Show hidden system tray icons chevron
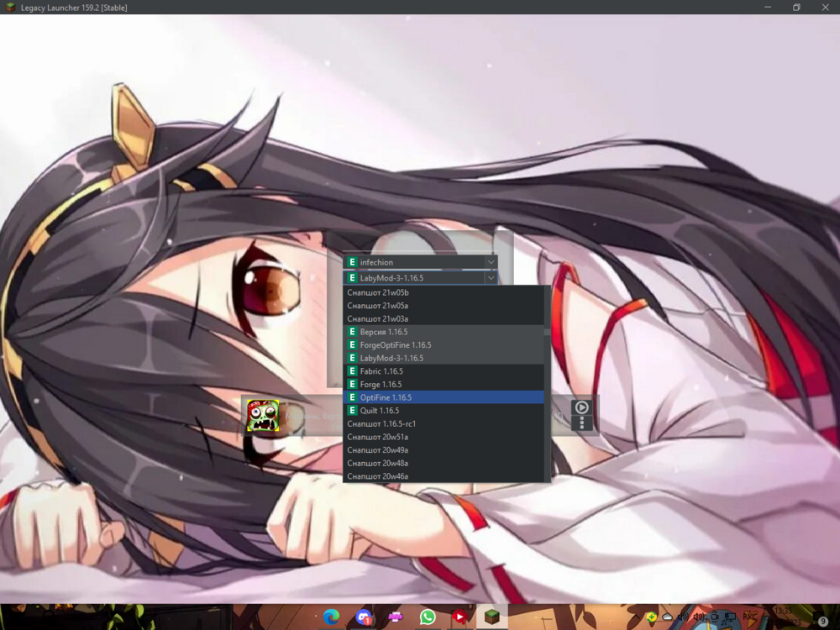The image size is (840, 630). point(637,617)
